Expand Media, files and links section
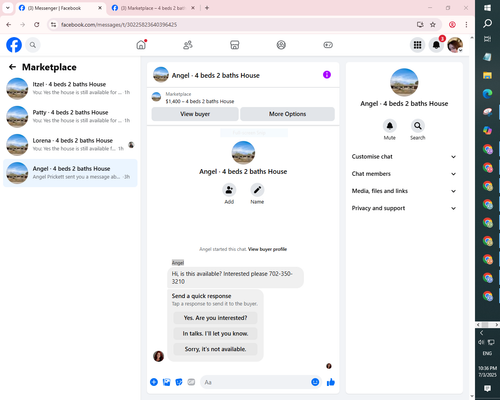The width and height of the screenshot is (500, 400). [404, 191]
